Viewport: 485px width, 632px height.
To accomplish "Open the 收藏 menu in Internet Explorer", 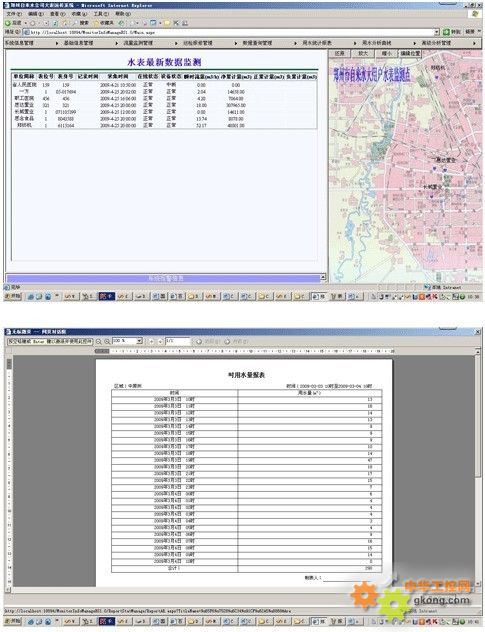I will [x=79, y=14].
